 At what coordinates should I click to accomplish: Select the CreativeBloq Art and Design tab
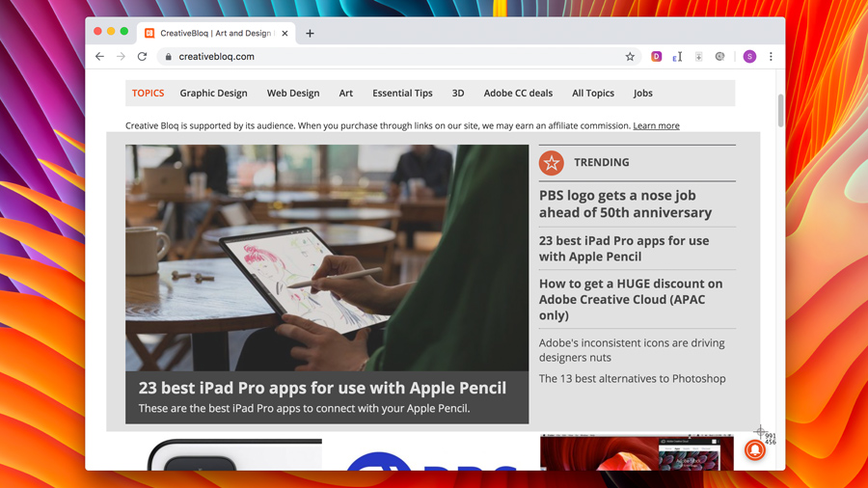[216, 33]
